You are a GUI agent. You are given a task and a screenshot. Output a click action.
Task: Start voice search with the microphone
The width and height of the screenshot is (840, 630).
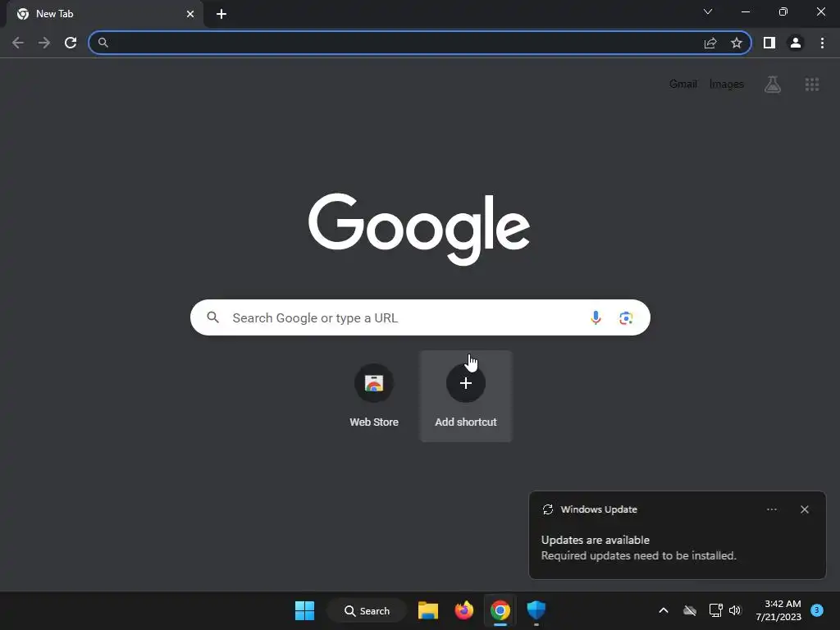tap(596, 317)
